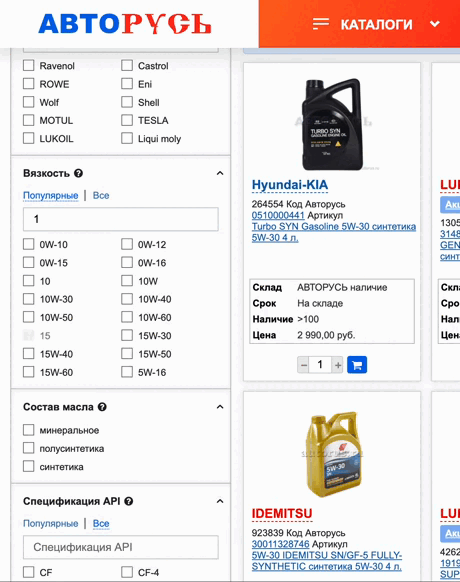The height and width of the screenshot is (582, 460).
Task: Select viscosity 0W-12 checkbox
Action: pos(127,244)
